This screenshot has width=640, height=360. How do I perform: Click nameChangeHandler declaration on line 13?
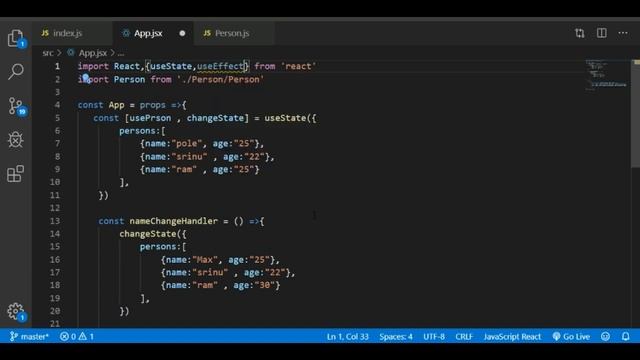[173, 221]
